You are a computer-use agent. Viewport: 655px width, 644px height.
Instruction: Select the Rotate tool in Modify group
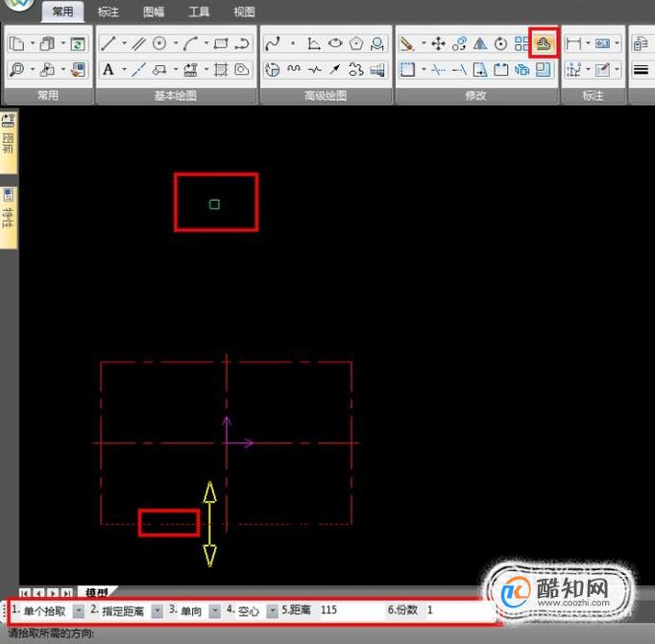500,43
